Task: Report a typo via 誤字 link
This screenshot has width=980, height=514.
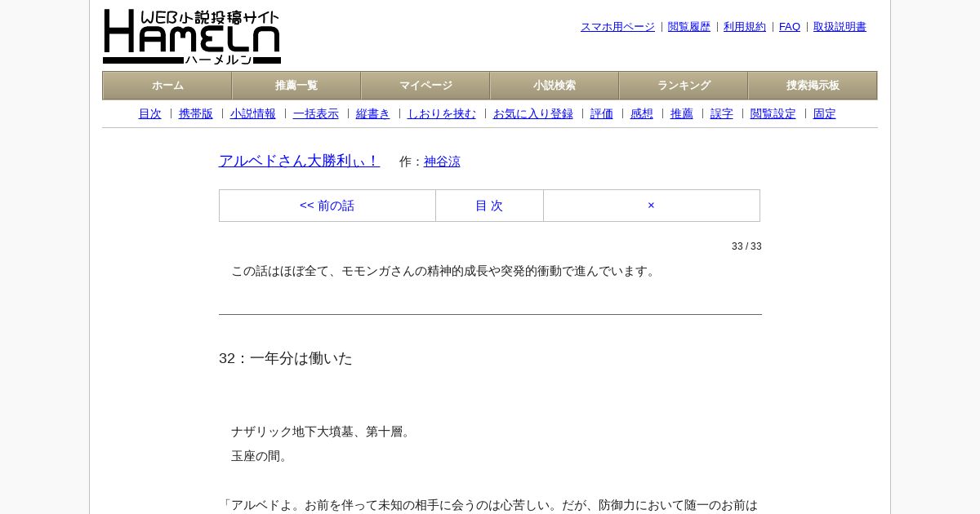Action: (x=722, y=113)
